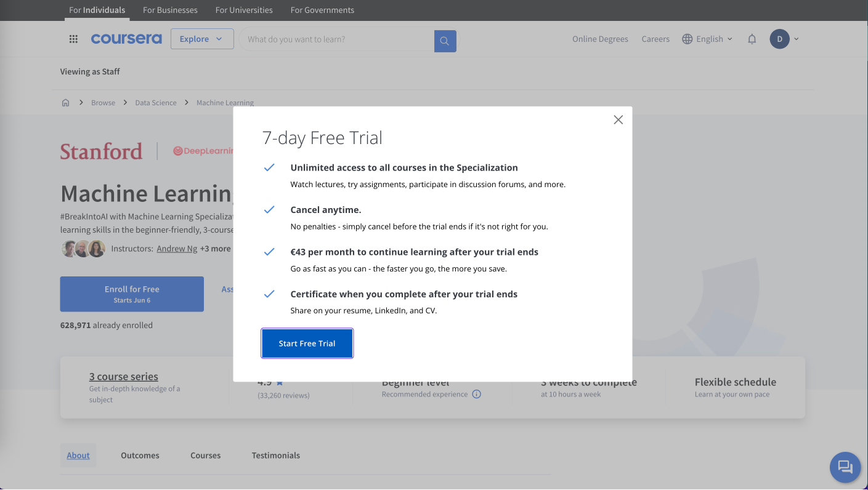Click the 'Viewing as Staff' label
The image size is (868, 490).
pyautogui.click(x=90, y=71)
